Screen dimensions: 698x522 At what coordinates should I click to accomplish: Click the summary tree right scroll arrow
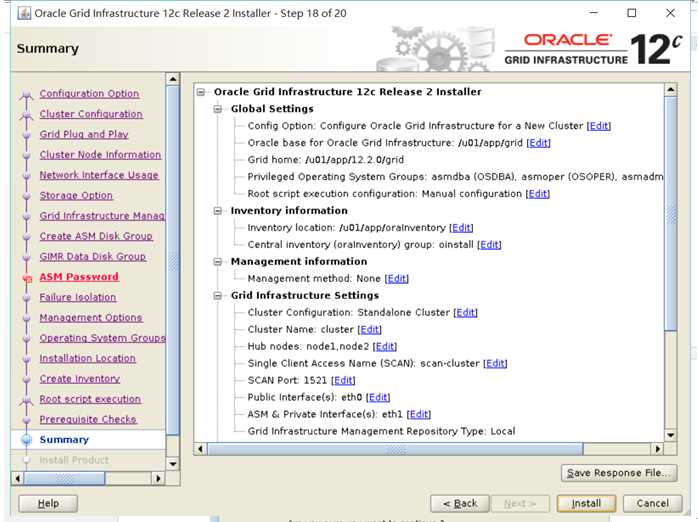click(657, 449)
